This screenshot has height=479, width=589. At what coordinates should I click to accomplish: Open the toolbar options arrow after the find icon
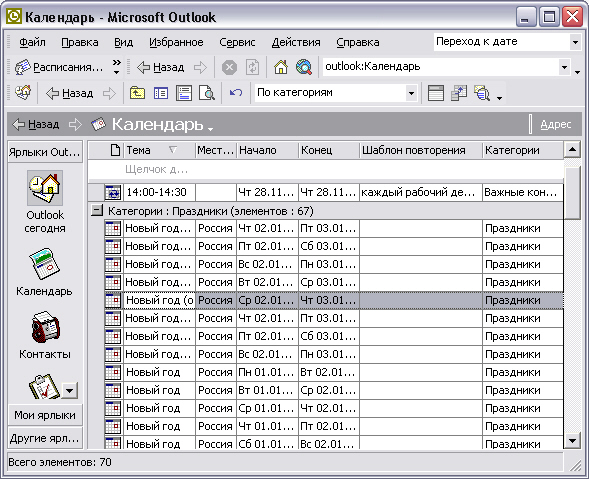[499, 98]
